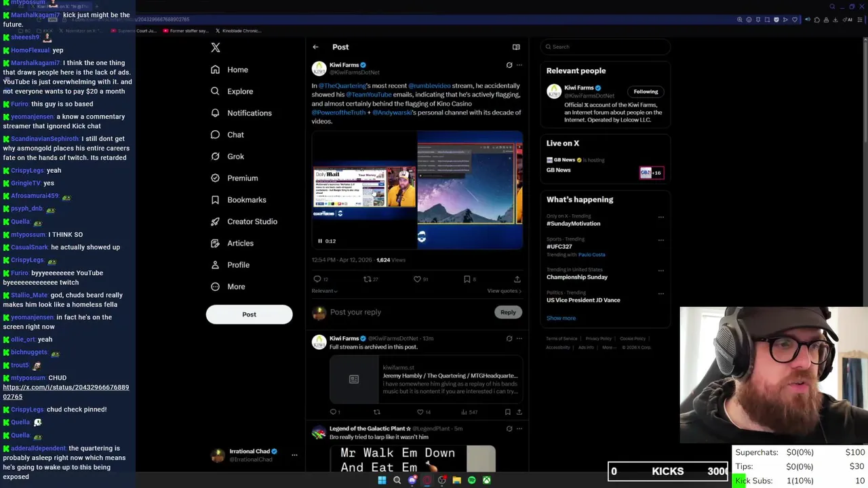Screen dimensions: 868x488
Task: Open View quotes link
Action: coord(504,291)
